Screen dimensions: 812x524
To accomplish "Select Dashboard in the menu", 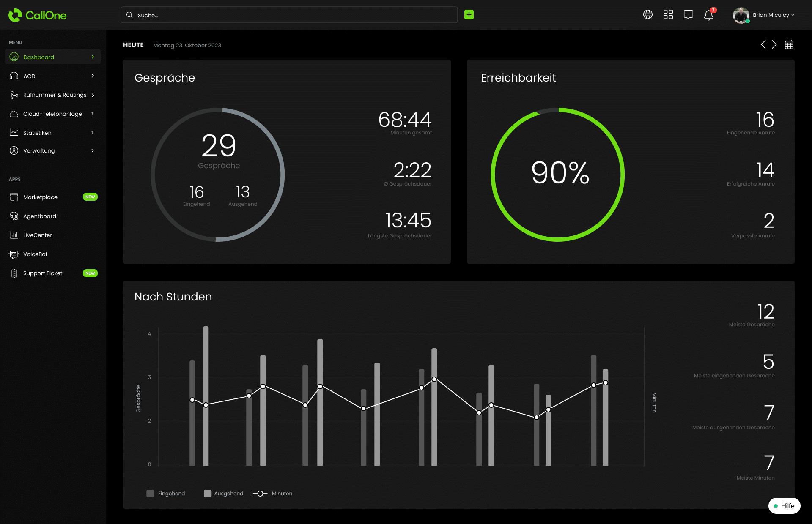I will coord(53,57).
